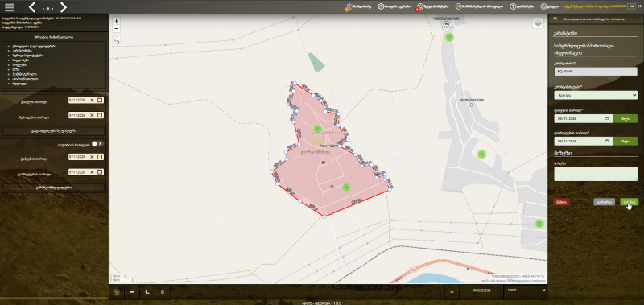Select the L-shaped measure tool in bottom toolbar
The height and width of the screenshot is (305, 644).
147,292
